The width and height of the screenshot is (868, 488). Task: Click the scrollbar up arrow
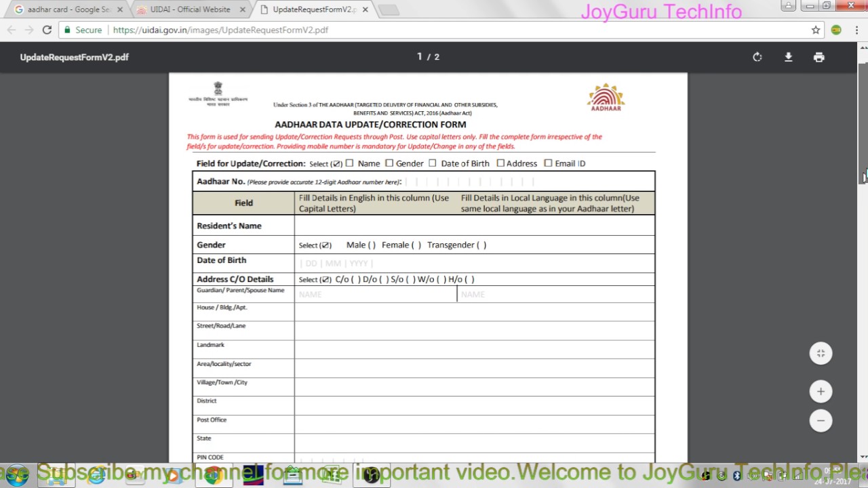tap(863, 48)
